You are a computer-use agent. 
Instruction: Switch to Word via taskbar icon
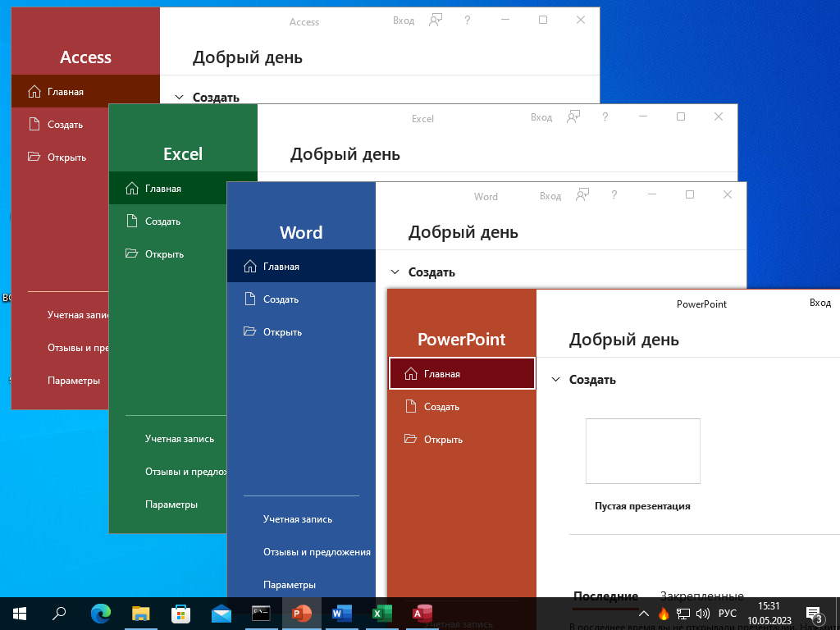tap(342, 614)
